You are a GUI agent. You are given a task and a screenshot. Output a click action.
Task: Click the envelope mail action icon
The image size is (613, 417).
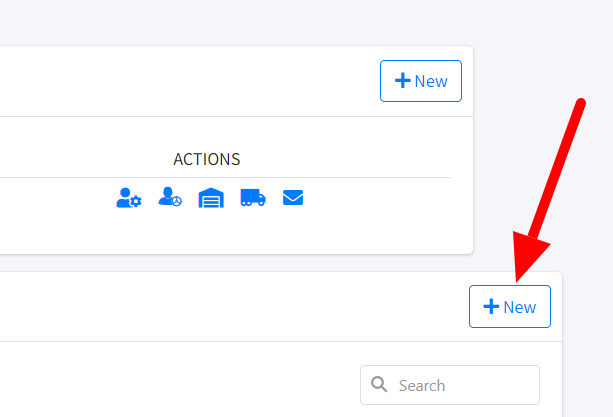292,198
